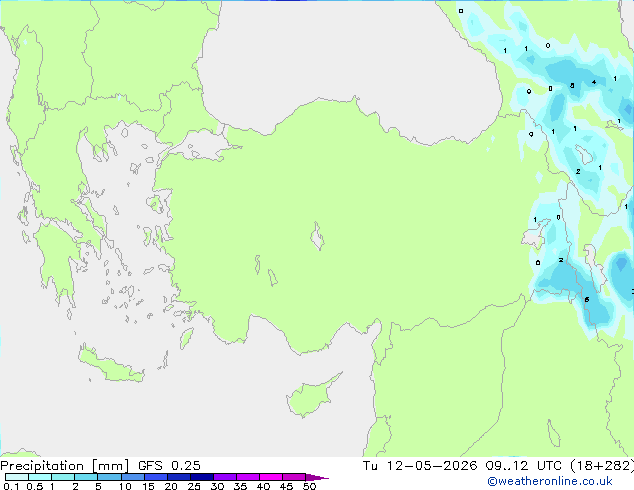Select the 35–40 mm legend swatch
The height and width of the screenshot is (490, 634).
248,477
